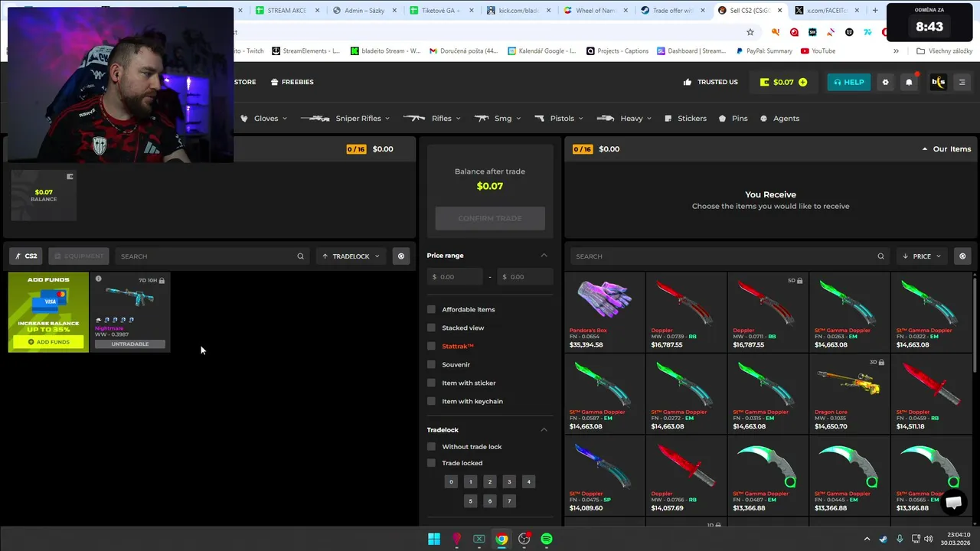Image resolution: width=980 pixels, height=551 pixels.
Task: Toggle Stattrak filter checkbox
Action: pos(431,346)
